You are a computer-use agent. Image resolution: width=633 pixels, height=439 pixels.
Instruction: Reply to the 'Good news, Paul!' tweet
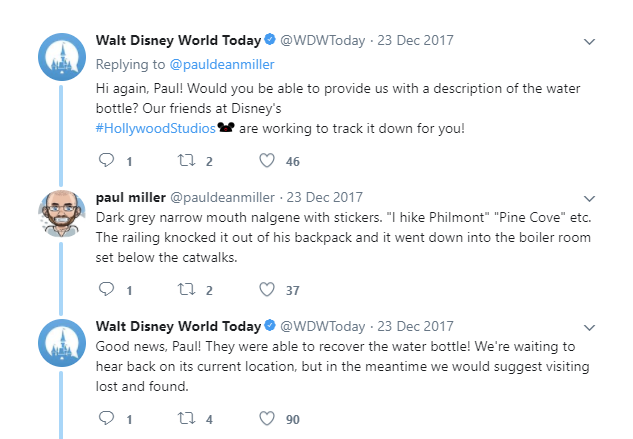coord(108,419)
